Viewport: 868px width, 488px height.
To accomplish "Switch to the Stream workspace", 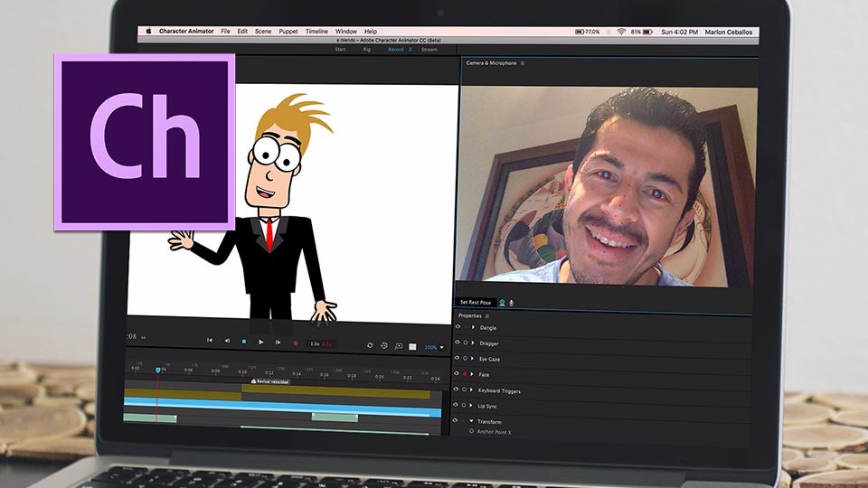I will 429,50.
